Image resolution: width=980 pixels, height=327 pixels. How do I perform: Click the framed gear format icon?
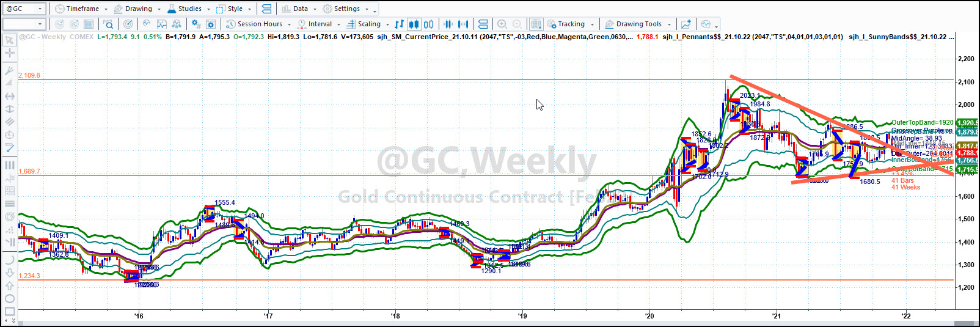pyautogui.click(x=211, y=24)
